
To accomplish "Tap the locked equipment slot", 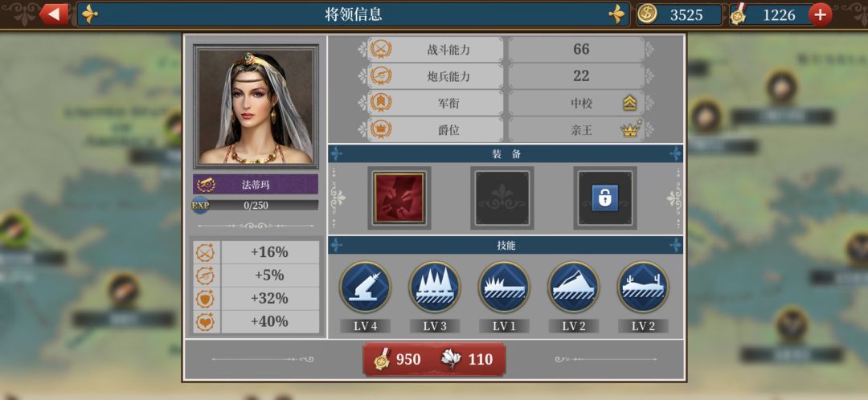I will (605, 198).
